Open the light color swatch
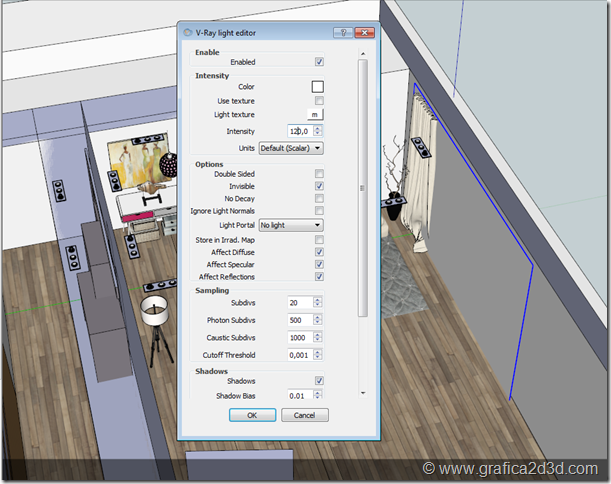The width and height of the screenshot is (611, 484). coord(318,87)
